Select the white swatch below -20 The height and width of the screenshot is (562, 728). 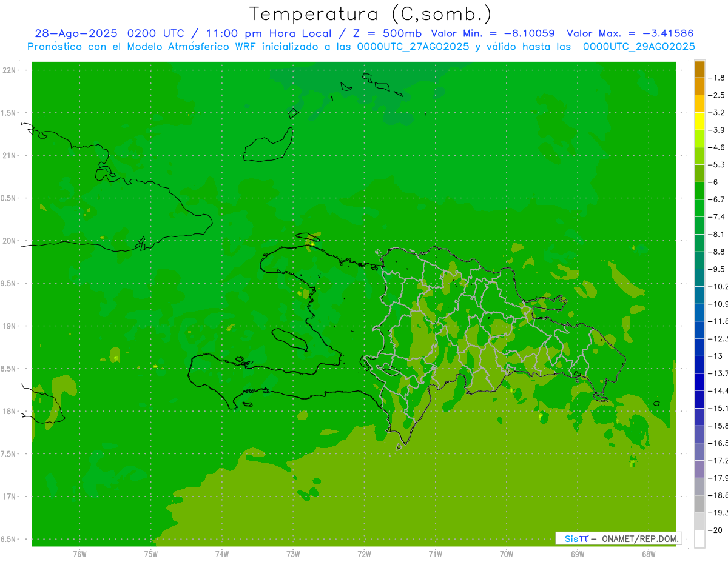tap(699, 539)
